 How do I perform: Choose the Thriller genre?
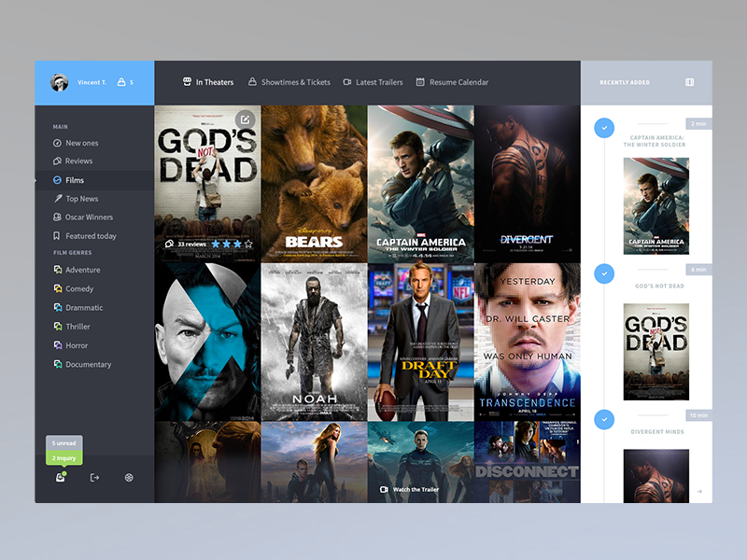click(x=73, y=327)
